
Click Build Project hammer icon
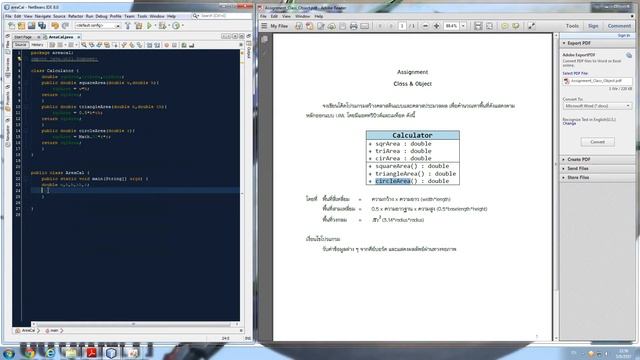pyautogui.click(x=128, y=26)
